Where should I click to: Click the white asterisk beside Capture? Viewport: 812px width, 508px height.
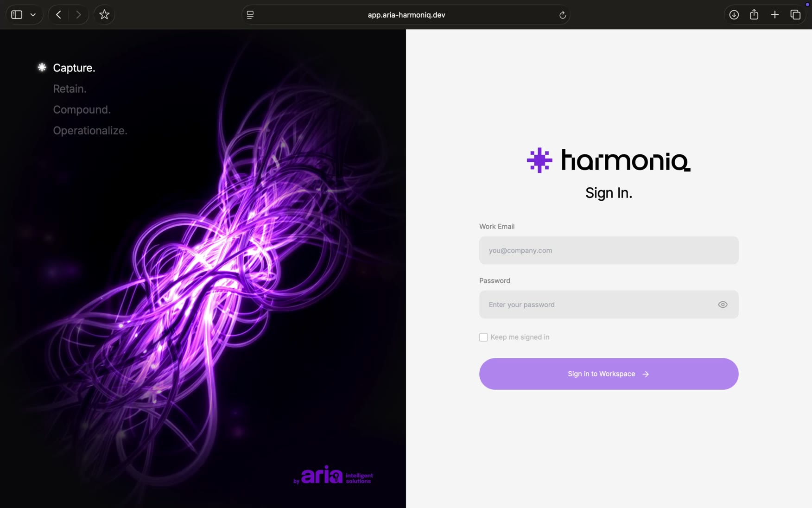42,68
